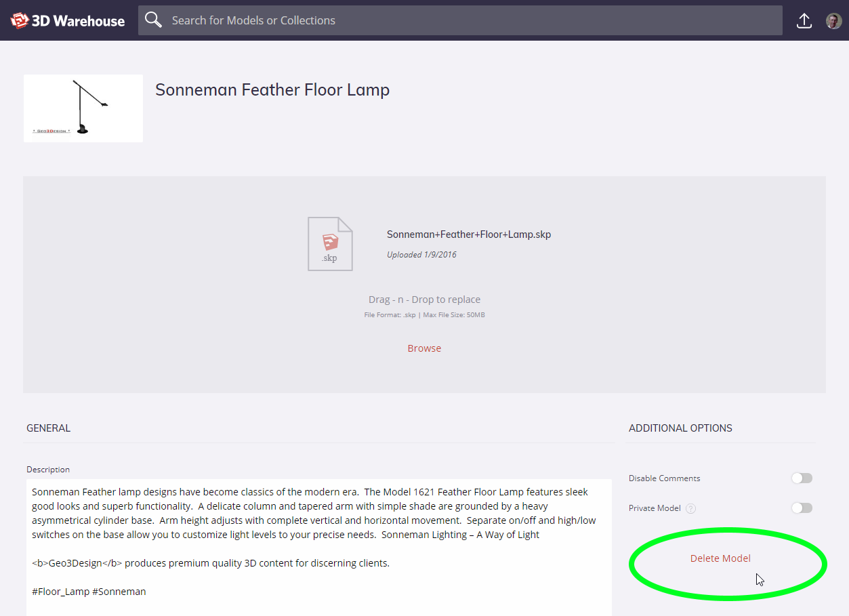Click into the Description text area
Screen dimensions: 849x616
tap(319, 548)
